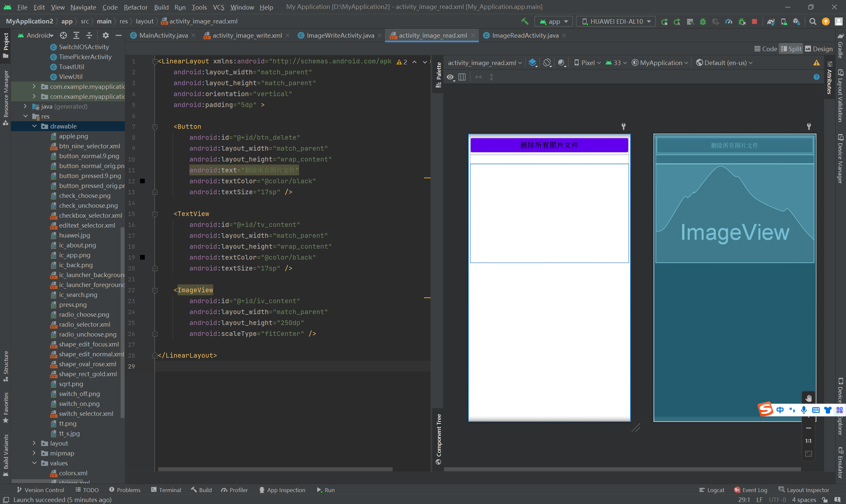
Task: Sync project with Gradle files icon
Action: click(x=771, y=21)
